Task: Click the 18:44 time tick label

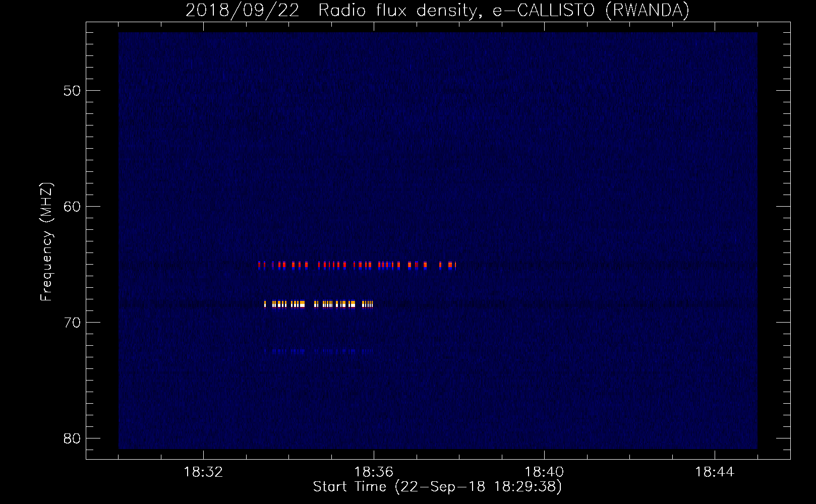Action: coord(715,472)
